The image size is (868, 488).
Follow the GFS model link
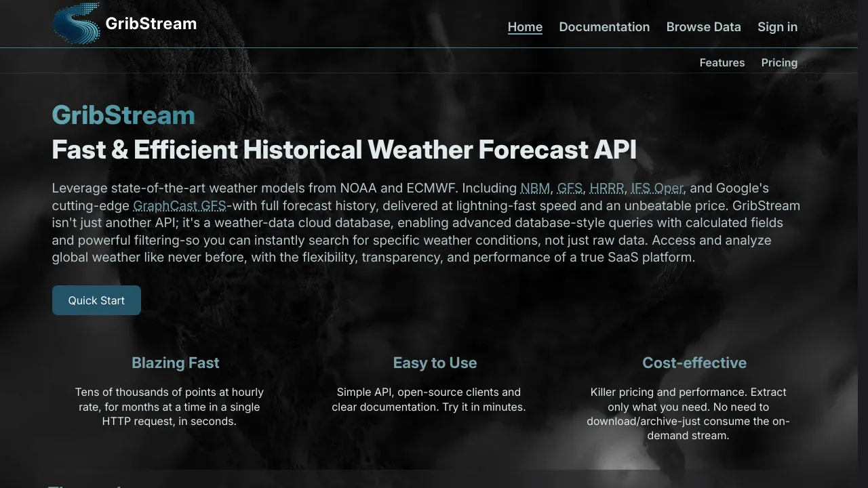pyautogui.click(x=570, y=188)
